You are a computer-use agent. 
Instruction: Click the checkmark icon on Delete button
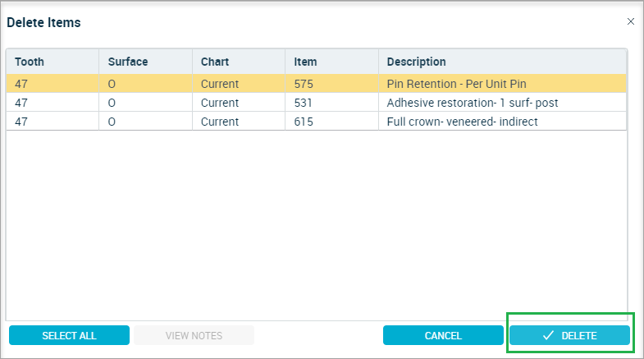pos(548,335)
